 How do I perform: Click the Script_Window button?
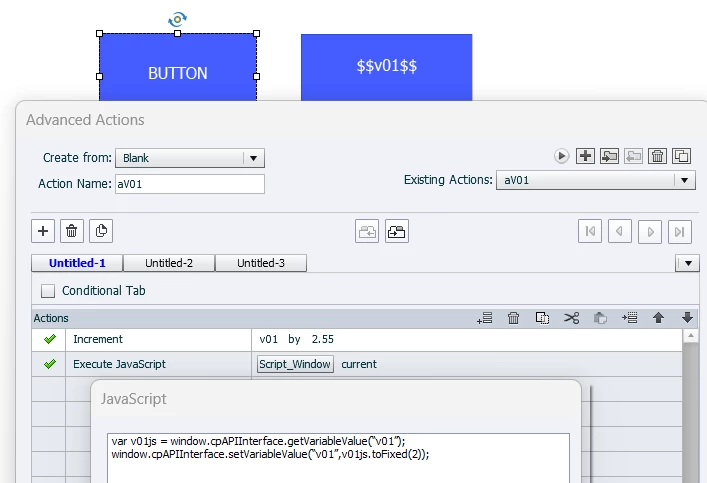point(295,364)
